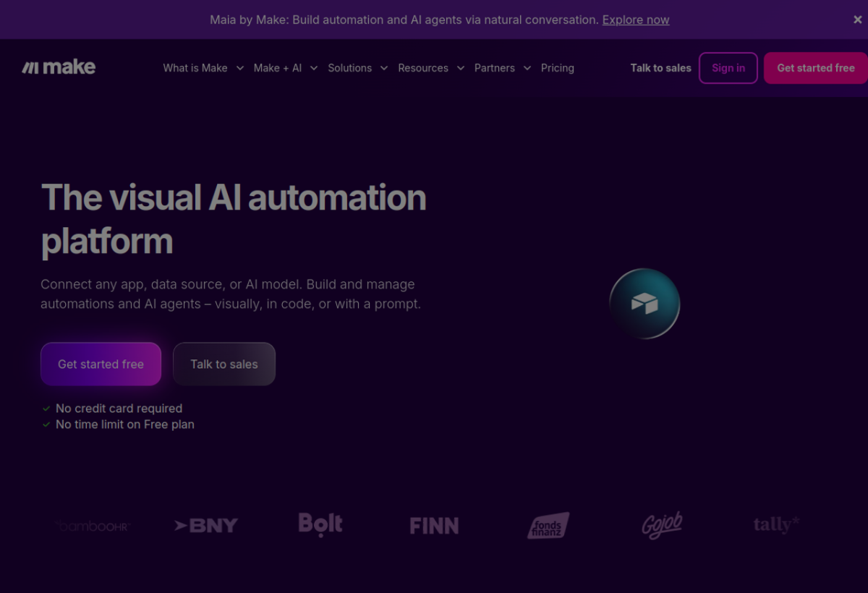The image size is (868, 593).
Task: Click the BambooHR logo
Action: click(x=93, y=526)
